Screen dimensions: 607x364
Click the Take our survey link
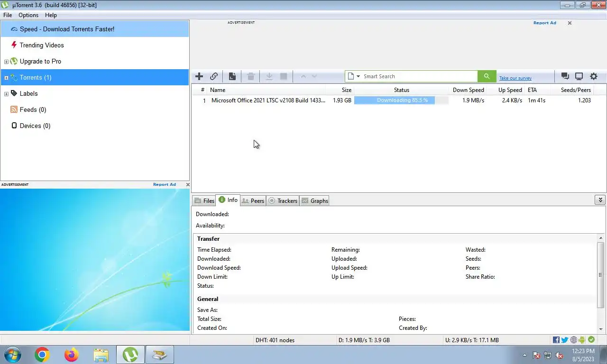(x=515, y=78)
